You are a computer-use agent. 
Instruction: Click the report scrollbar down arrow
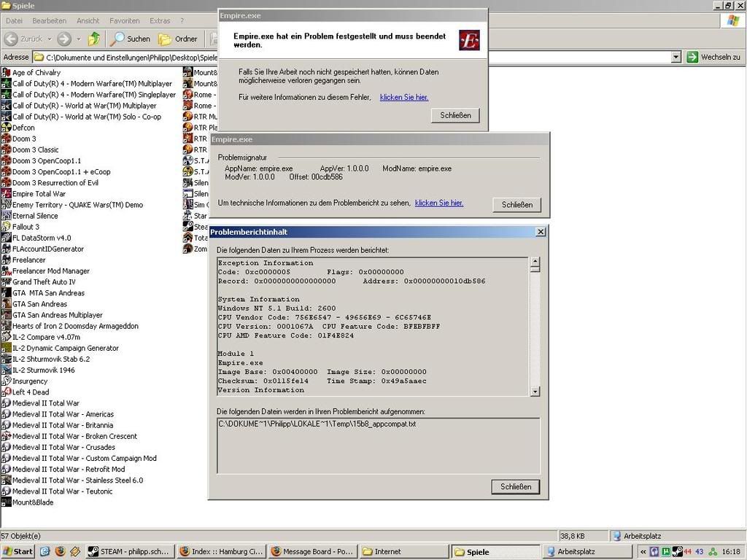pos(535,392)
